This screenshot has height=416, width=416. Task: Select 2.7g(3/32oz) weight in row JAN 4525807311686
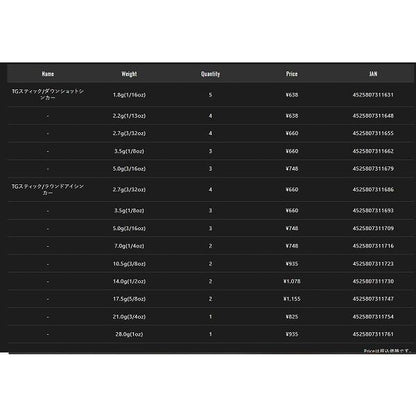(x=129, y=190)
